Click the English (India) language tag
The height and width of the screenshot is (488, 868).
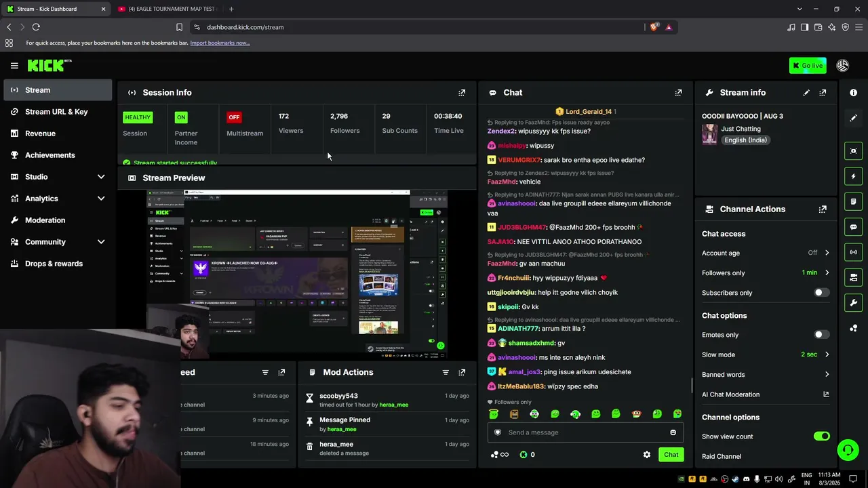[x=745, y=140]
